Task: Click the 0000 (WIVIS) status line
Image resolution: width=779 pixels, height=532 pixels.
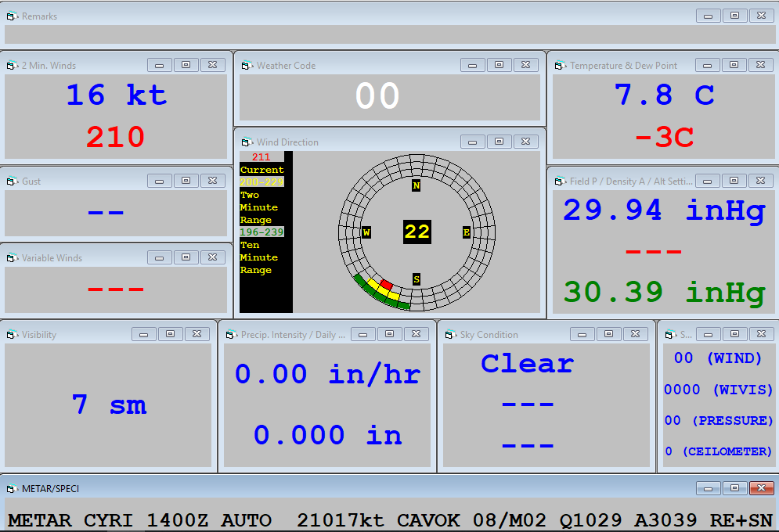Action: click(x=719, y=390)
